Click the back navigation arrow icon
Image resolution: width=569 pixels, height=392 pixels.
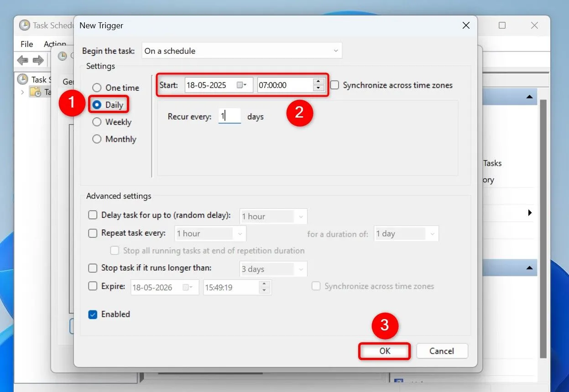22,60
